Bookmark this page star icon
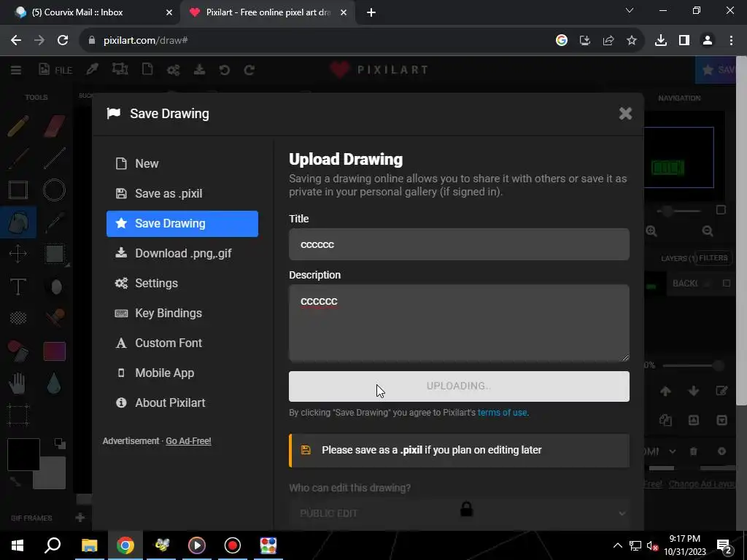This screenshot has width=747, height=560. (x=632, y=41)
